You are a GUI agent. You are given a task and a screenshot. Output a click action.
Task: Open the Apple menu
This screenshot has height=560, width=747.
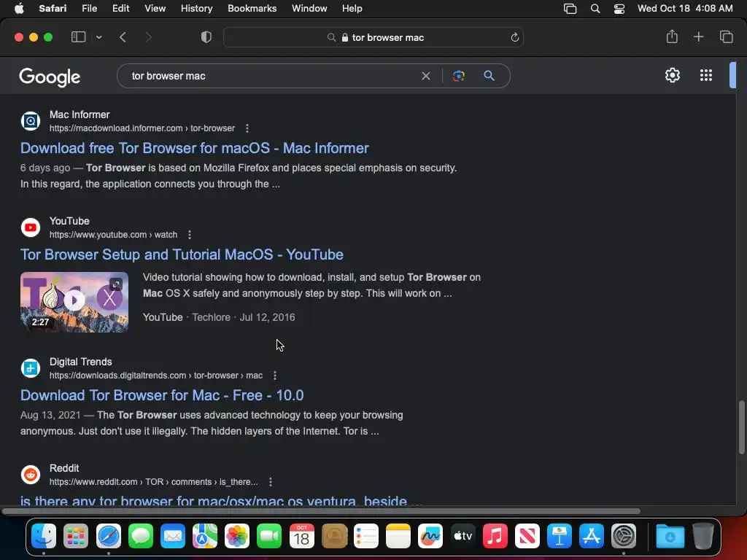(19, 9)
